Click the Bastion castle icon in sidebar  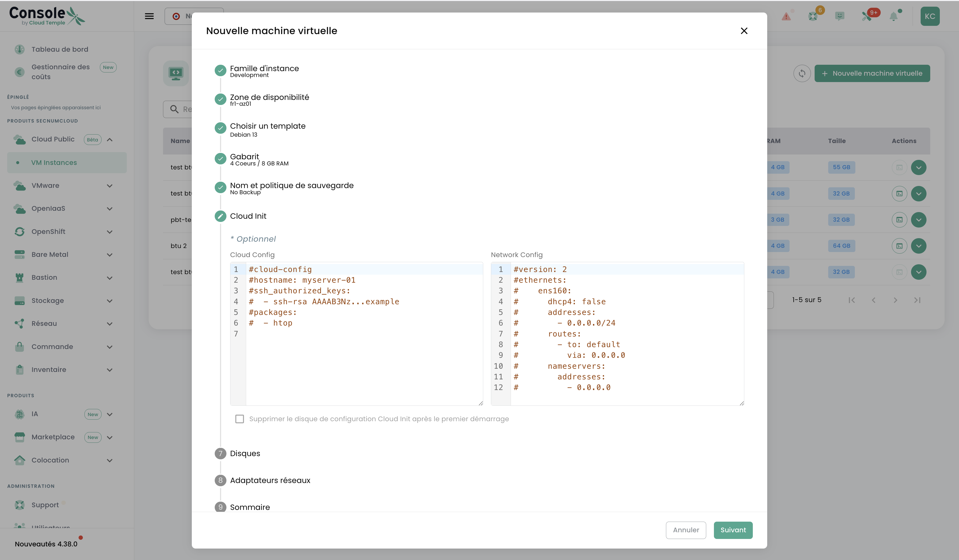[x=19, y=278]
